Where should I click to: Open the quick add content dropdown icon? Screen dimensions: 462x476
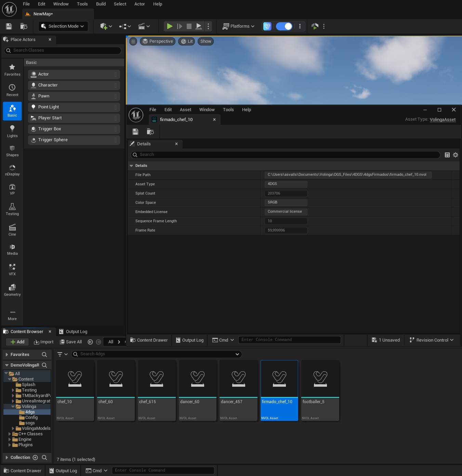pos(106,26)
